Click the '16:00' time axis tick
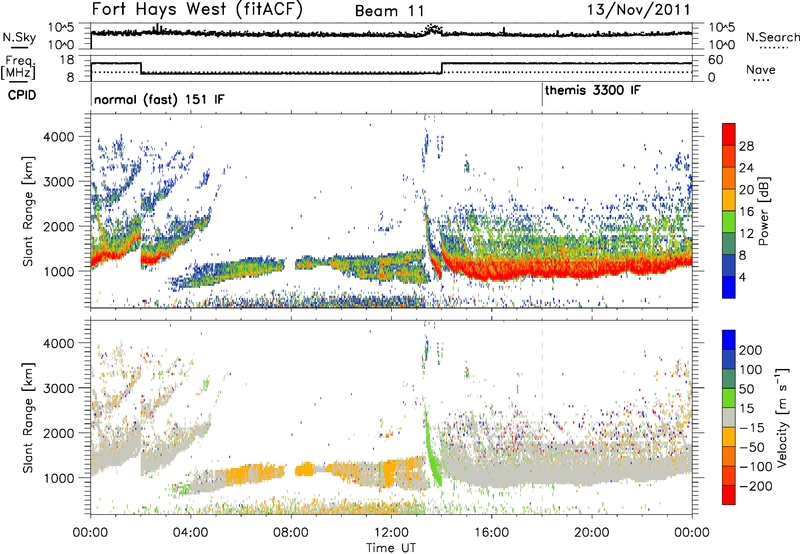The image size is (800, 554). coord(491,533)
